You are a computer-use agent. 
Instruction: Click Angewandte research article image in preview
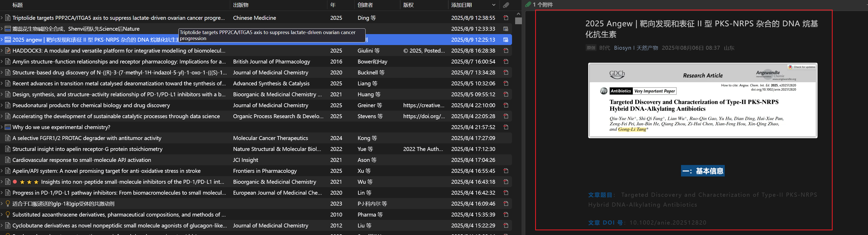(x=703, y=100)
